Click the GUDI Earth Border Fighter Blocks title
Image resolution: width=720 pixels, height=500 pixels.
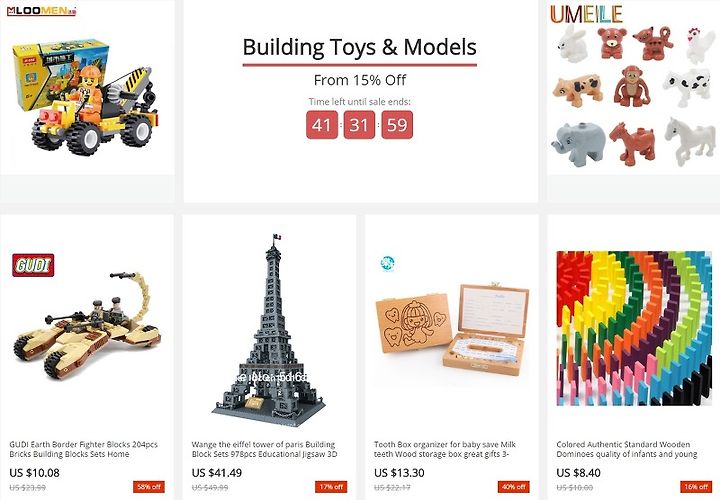click(84, 449)
